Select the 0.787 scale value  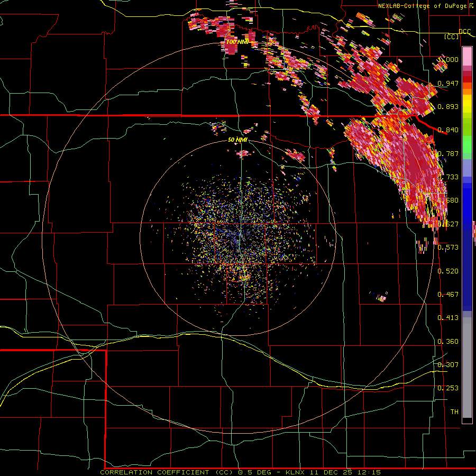[x=448, y=153]
